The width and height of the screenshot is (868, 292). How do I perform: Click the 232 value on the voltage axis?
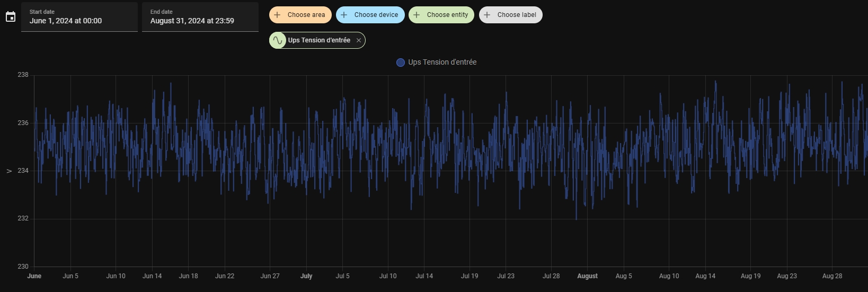[x=23, y=218]
